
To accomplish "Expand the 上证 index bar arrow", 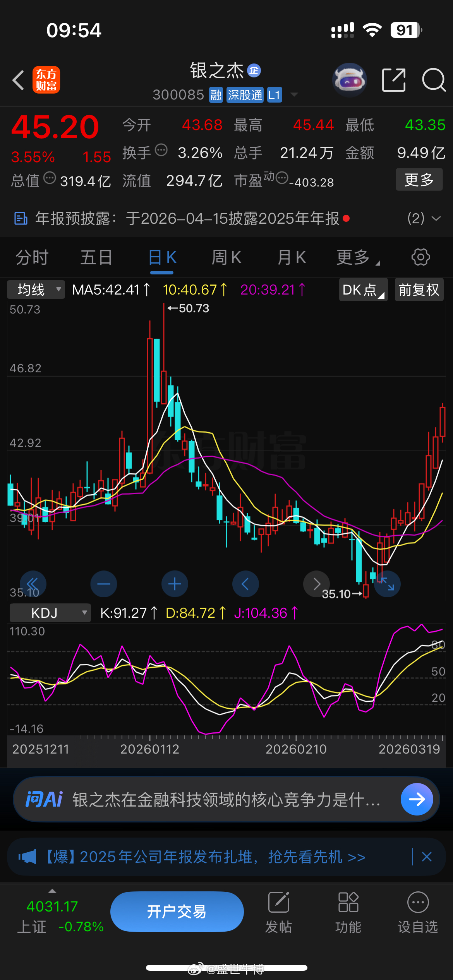I will (x=52, y=891).
